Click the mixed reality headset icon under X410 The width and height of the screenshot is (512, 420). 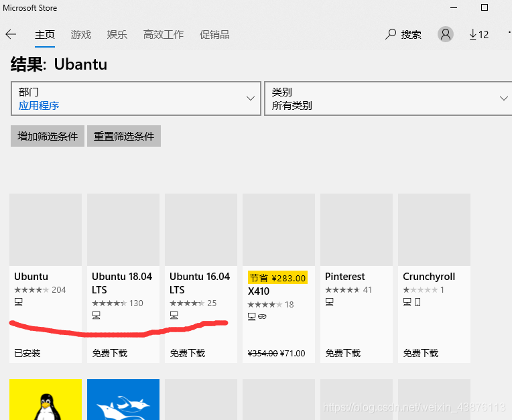click(262, 317)
